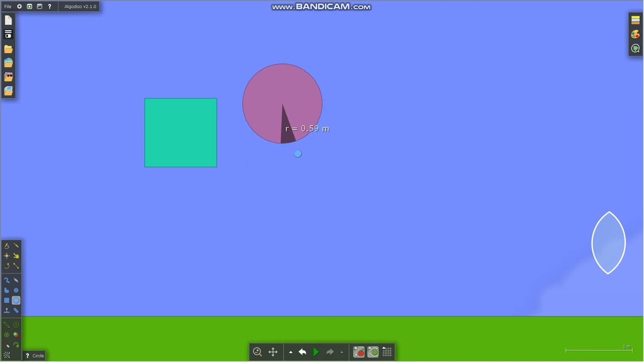The width and height of the screenshot is (644, 362).
Task: Select the Sketch tool
Action: coord(7,246)
